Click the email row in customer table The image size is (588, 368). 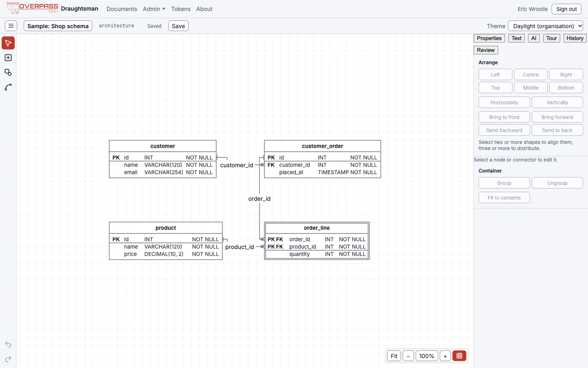point(163,172)
